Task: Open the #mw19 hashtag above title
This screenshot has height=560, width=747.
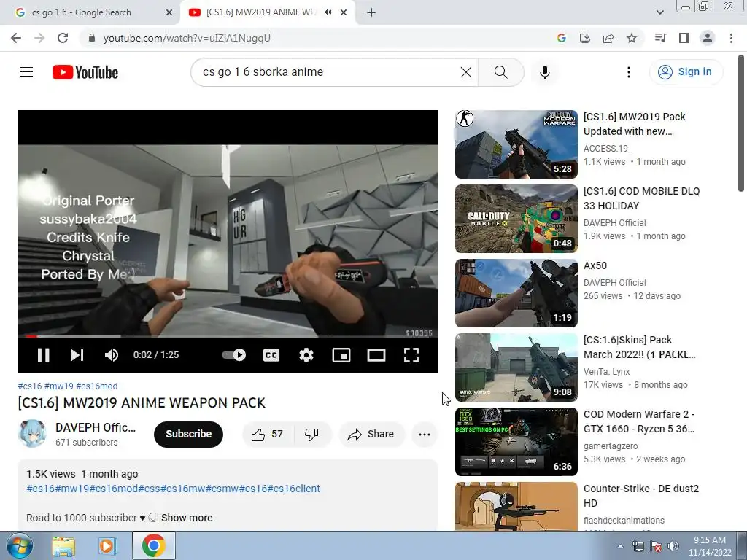Action: (59, 386)
